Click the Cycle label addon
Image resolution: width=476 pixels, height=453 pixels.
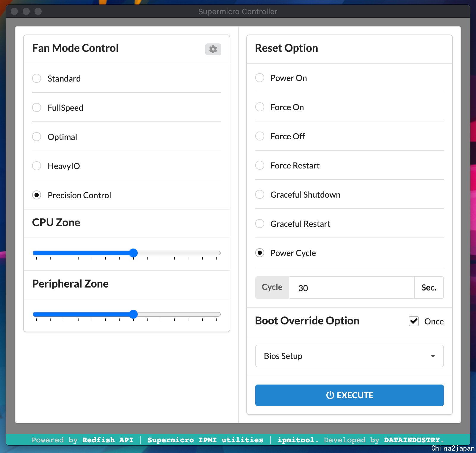(272, 288)
